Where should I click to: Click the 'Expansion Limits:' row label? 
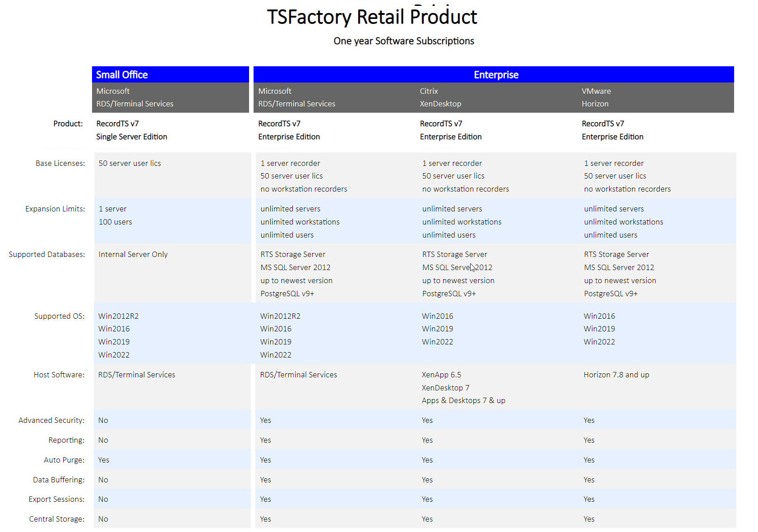coord(55,209)
